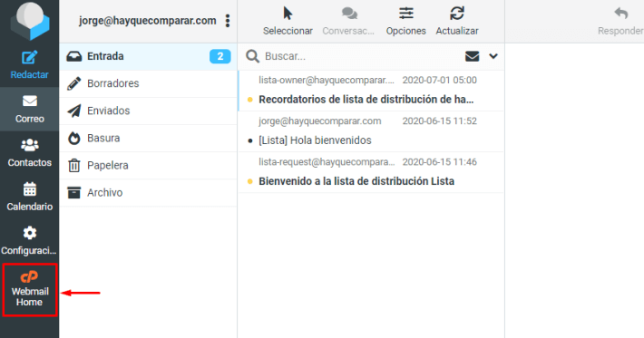Toggle unread dot on Recordatorios message
The height and width of the screenshot is (338, 644).
point(249,100)
